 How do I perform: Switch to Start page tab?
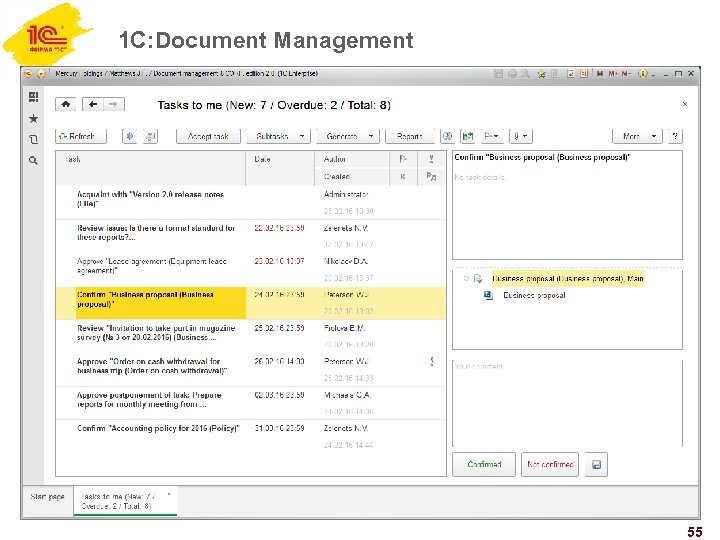47,496
